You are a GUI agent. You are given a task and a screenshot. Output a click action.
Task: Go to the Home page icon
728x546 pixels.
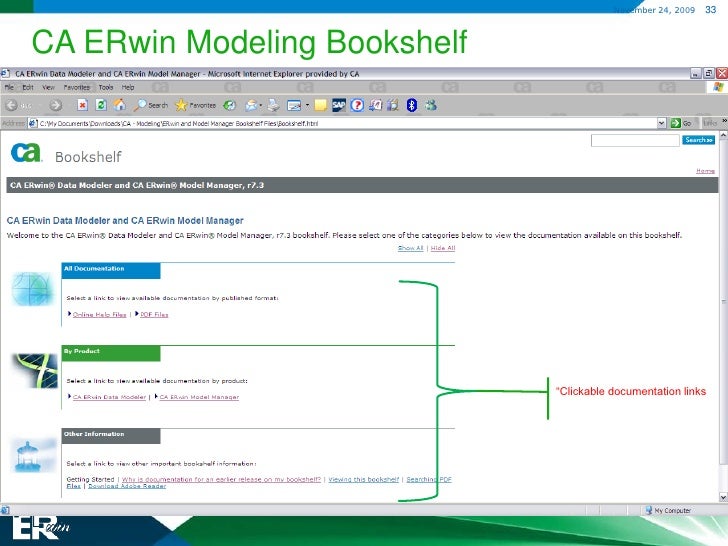click(120, 105)
